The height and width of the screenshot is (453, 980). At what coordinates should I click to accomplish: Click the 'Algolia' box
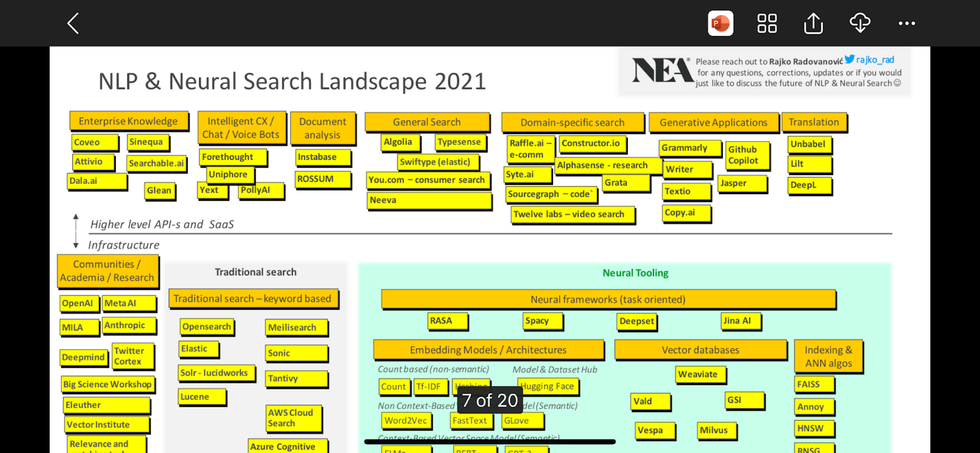[x=401, y=142]
